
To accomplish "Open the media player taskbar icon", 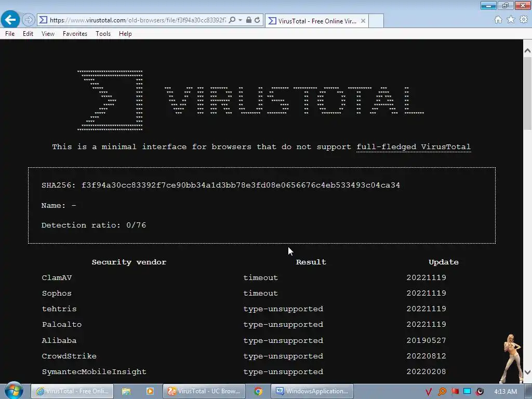I will (x=150, y=391).
